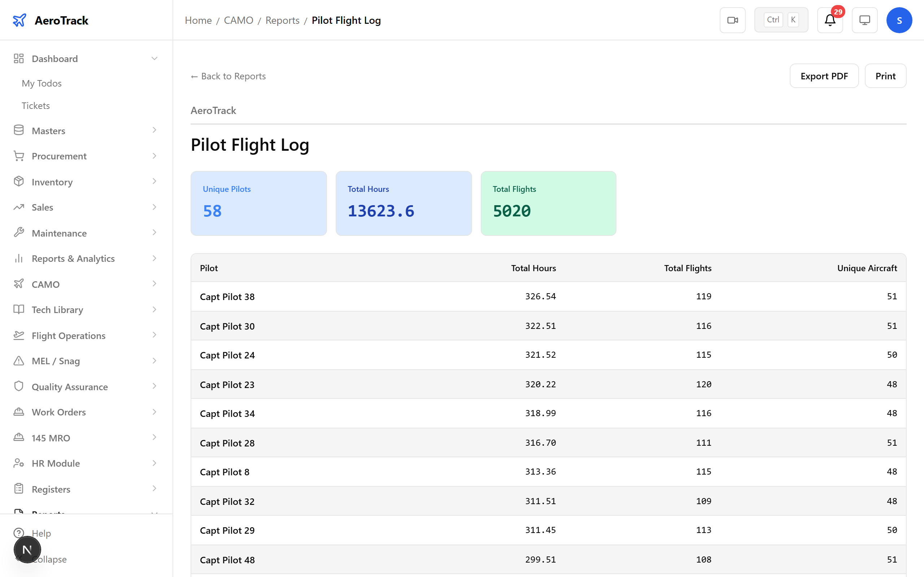The width and height of the screenshot is (924, 577).
Task: Open the video meeting icon in top bar
Action: (x=732, y=20)
